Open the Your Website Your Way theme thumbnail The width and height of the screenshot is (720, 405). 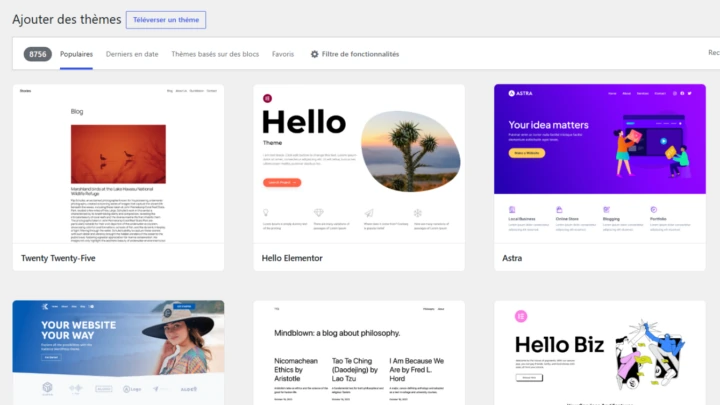[x=118, y=353]
